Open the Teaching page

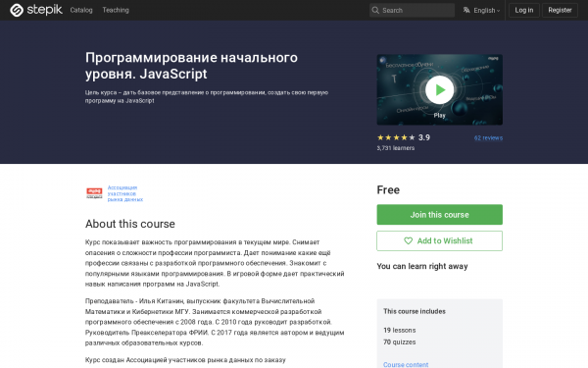[x=116, y=10]
